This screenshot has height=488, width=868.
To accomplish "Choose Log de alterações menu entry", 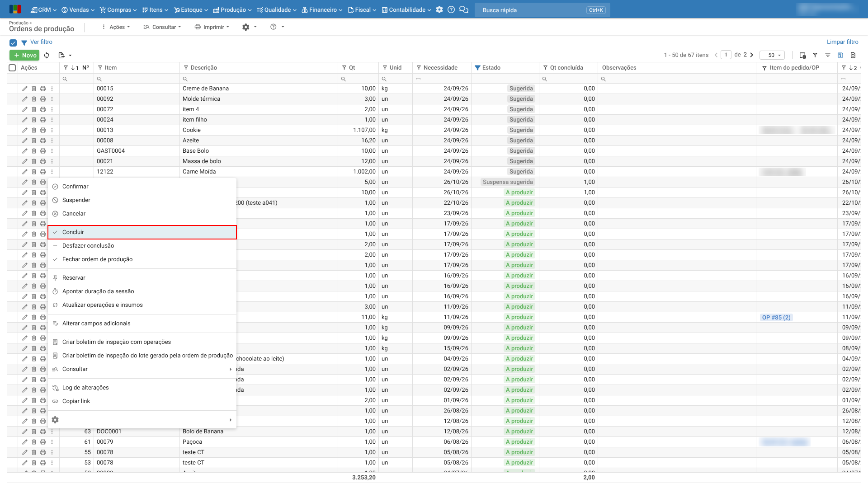I will [x=142, y=388].
